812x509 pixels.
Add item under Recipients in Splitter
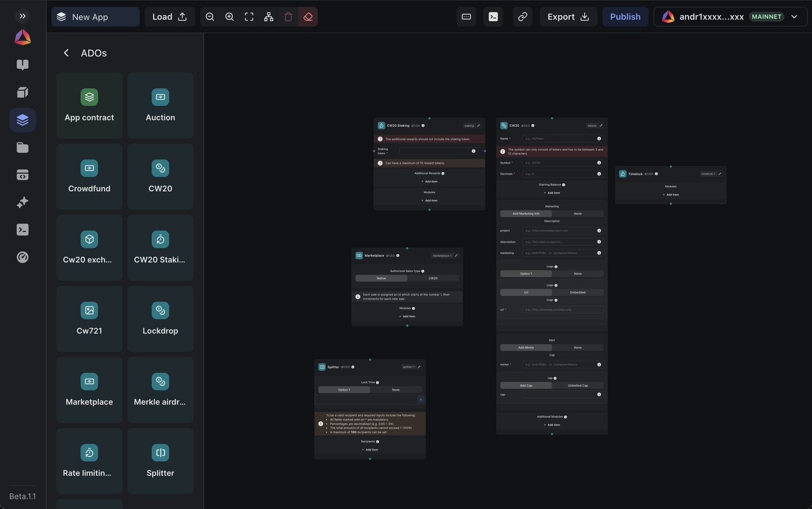(x=370, y=449)
